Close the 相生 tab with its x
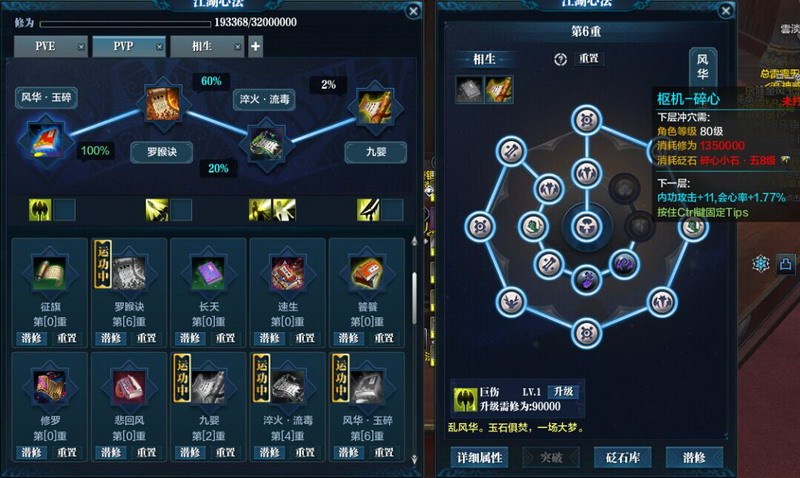 pos(238,47)
